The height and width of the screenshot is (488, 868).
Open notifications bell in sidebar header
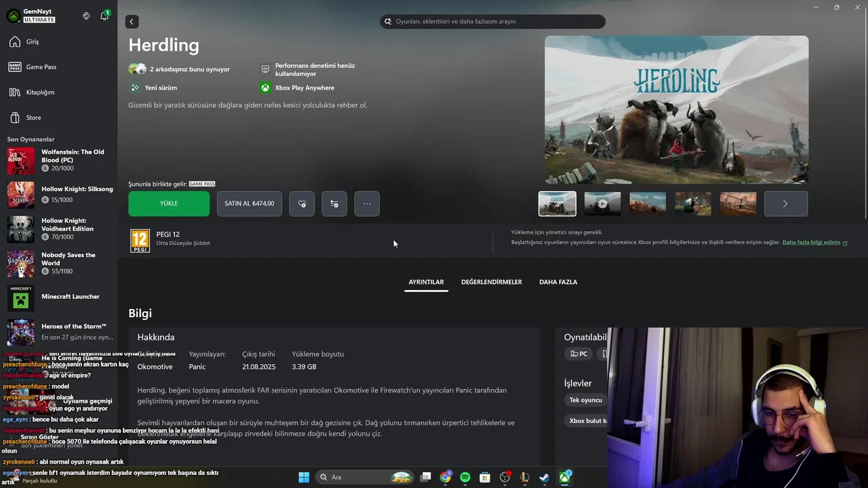coord(104,16)
